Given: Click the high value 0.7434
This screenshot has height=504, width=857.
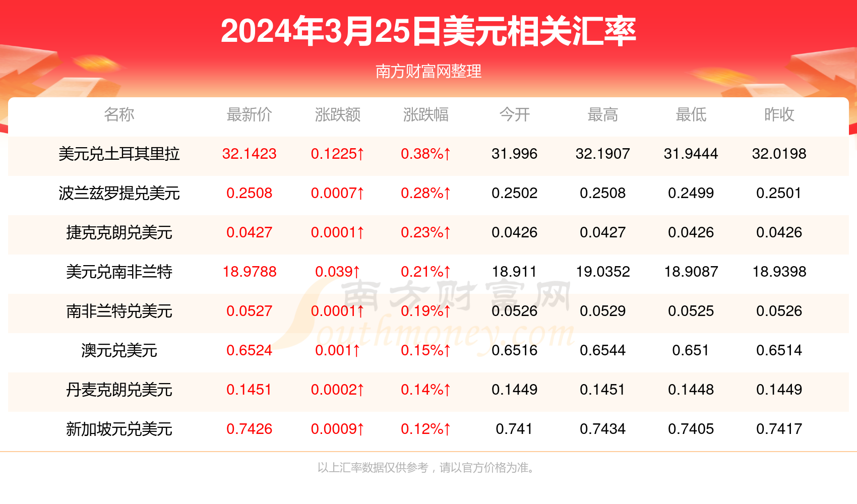Looking at the screenshot, I should tap(602, 429).
